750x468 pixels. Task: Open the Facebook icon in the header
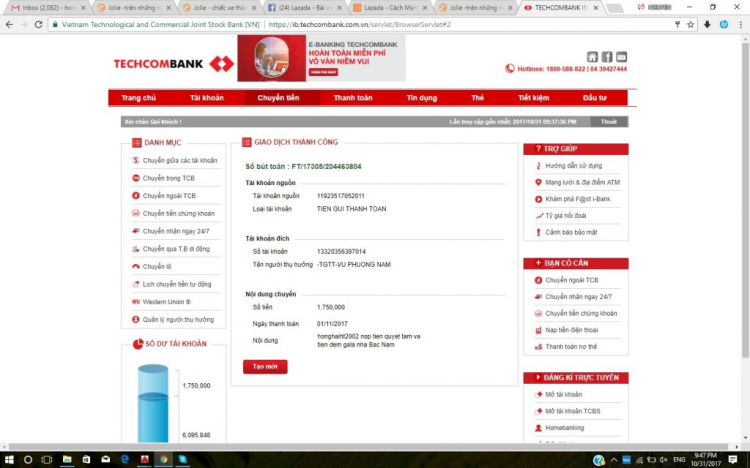[607, 57]
